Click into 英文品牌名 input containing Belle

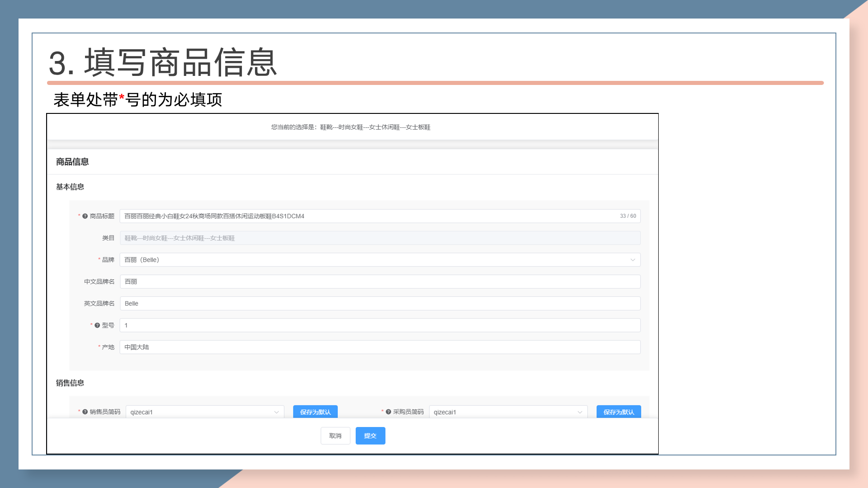[380, 304]
